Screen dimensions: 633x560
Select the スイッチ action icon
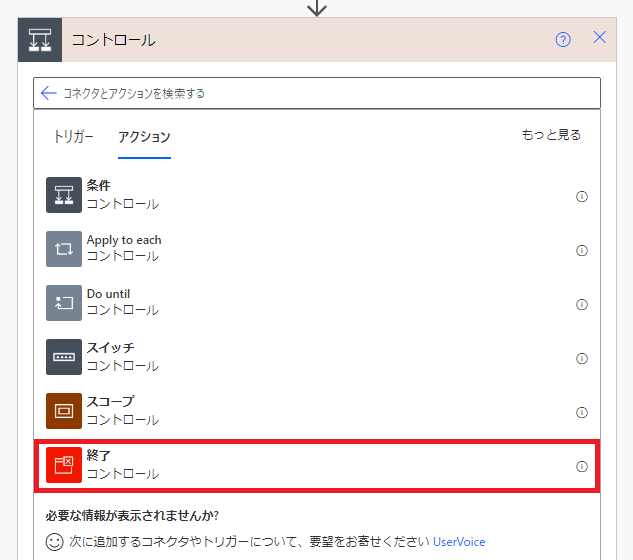pos(64,357)
